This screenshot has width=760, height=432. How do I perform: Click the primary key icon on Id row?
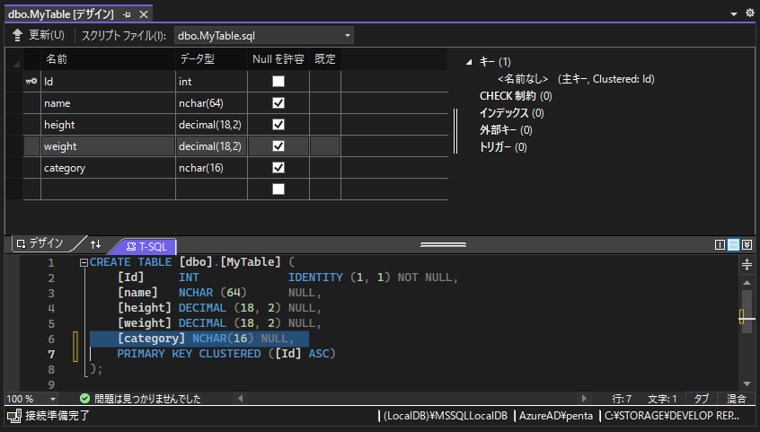click(x=32, y=81)
